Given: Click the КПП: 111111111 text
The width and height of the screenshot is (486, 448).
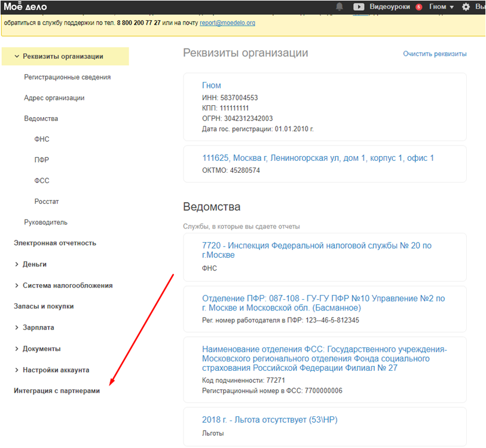Looking at the screenshot, I should 225,108.
